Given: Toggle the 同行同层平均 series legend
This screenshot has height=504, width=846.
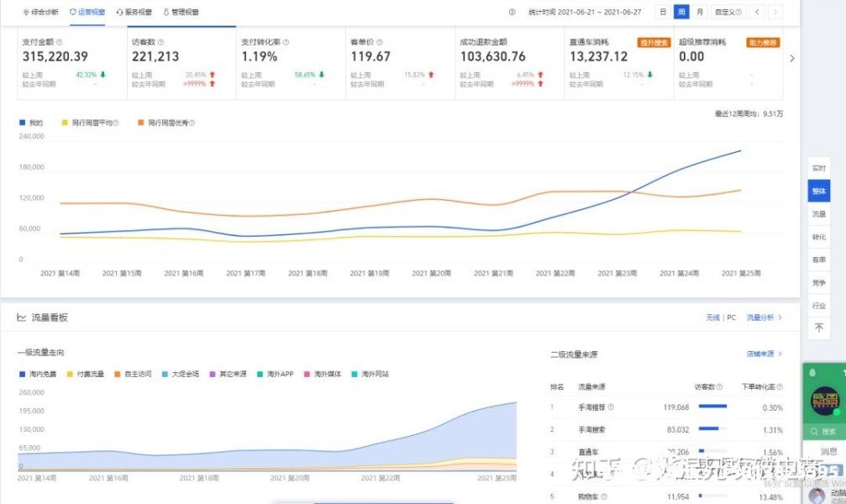Looking at the screenshot, I should click(x=92, y=123).
